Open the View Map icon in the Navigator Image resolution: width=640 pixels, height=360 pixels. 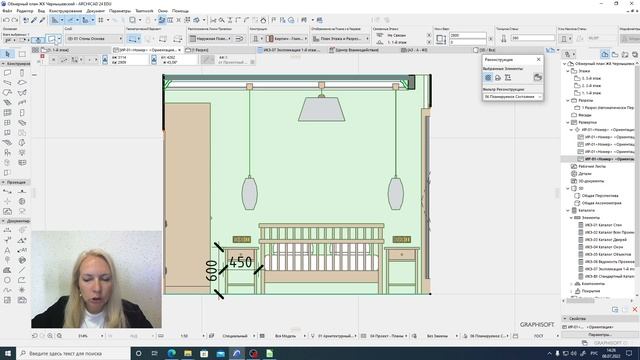(x=615, y=54)
